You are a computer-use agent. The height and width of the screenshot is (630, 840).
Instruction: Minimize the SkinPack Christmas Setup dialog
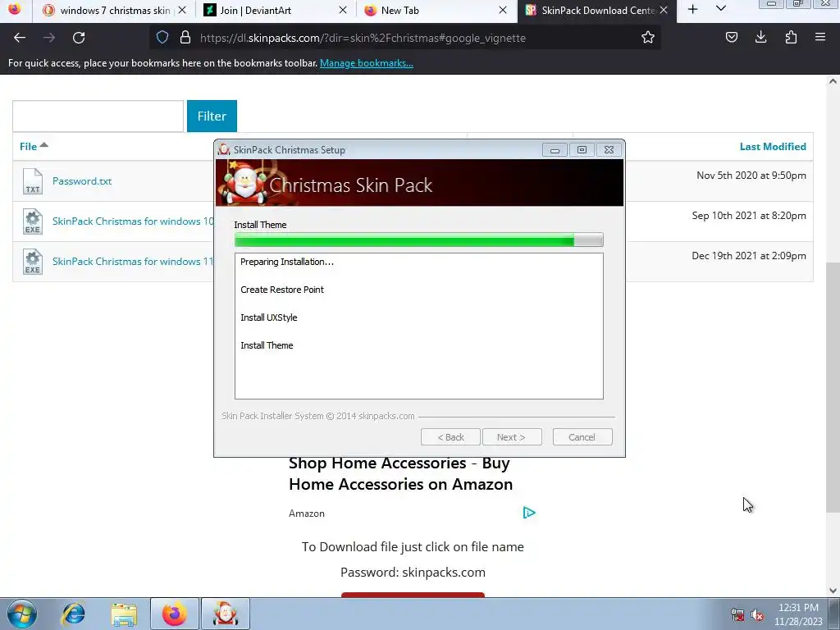[x=555, y=150]
